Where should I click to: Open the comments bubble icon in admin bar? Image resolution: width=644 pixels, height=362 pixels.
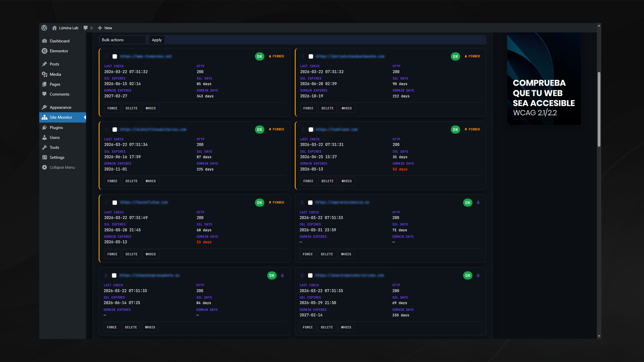click(85, 28)
